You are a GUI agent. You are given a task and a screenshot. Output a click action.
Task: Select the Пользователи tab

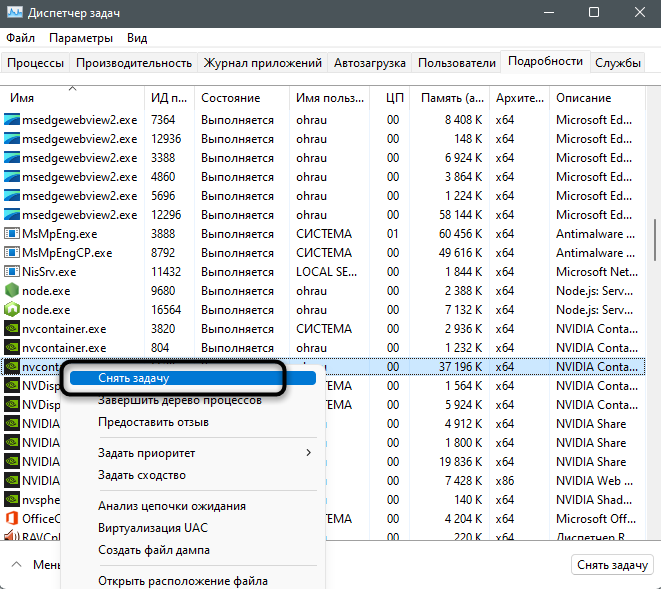tap(457, 63)
